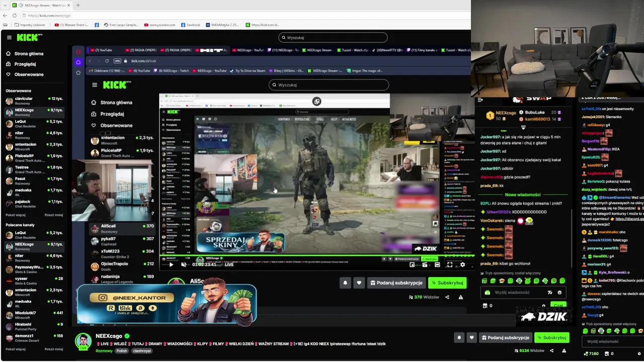Open outer chat settings gear
The width and height of the screenshot is (644, 362).
pyautogui.click(x=639, y=353)
